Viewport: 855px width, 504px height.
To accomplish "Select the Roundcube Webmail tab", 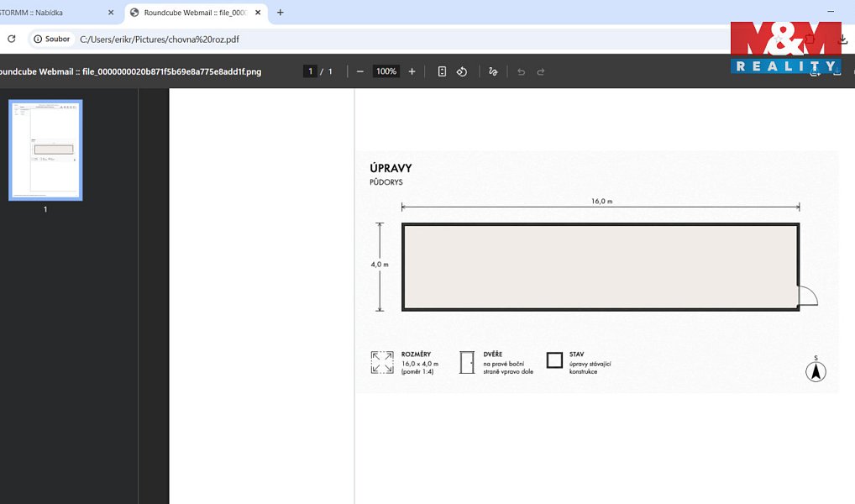I will [x=196, y=12].
